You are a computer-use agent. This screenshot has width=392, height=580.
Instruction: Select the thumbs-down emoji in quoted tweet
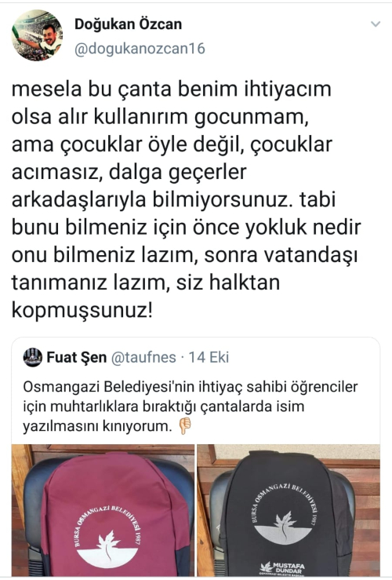point(185,425)
